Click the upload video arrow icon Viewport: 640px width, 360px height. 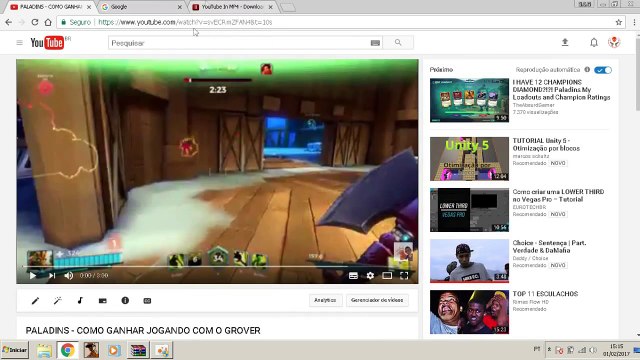565,42
